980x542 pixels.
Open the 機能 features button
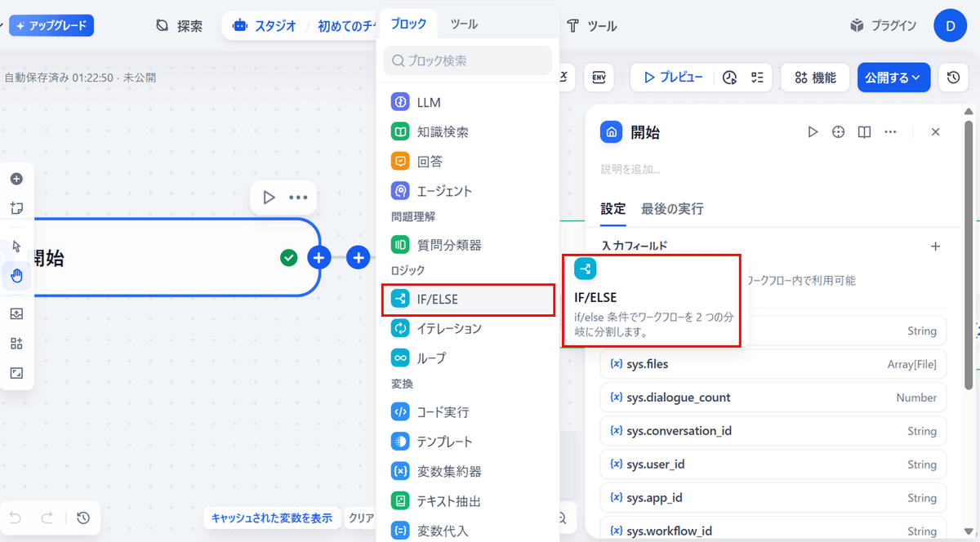pyautogui.click(x=815, y=78)
